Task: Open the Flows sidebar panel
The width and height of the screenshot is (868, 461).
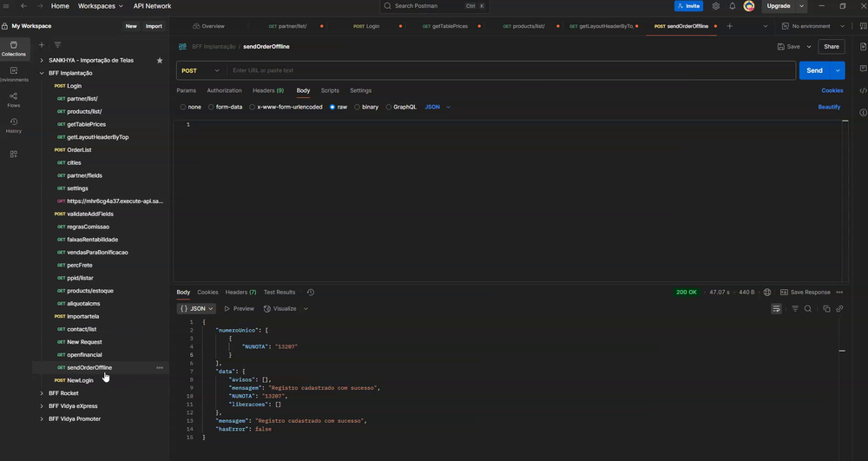Action: [x=14, y=100]
